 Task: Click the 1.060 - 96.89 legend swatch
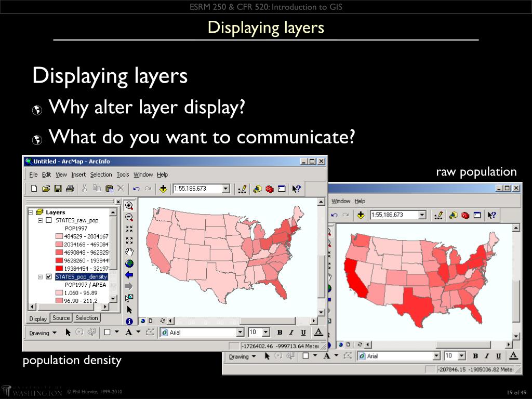59,292
